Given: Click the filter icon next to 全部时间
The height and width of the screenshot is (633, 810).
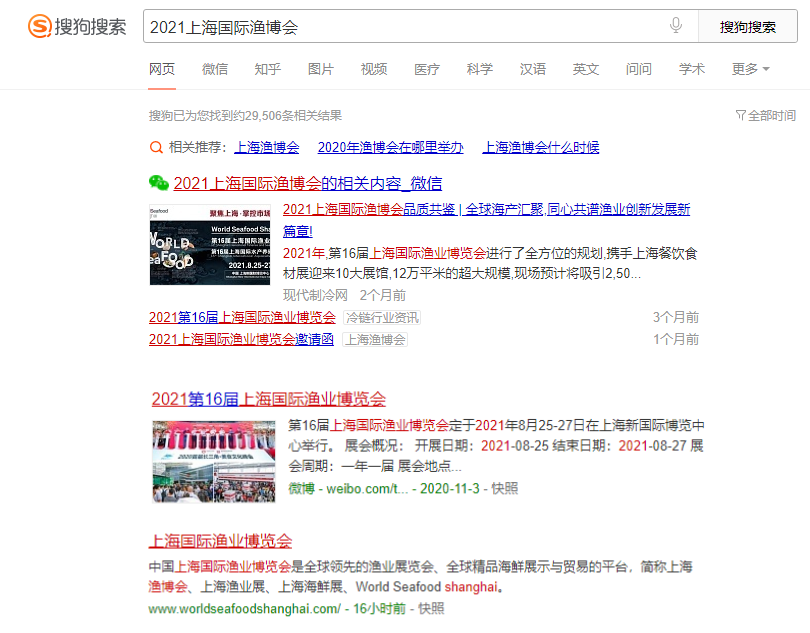Looking at the screenshot, I should coord(741,116).
